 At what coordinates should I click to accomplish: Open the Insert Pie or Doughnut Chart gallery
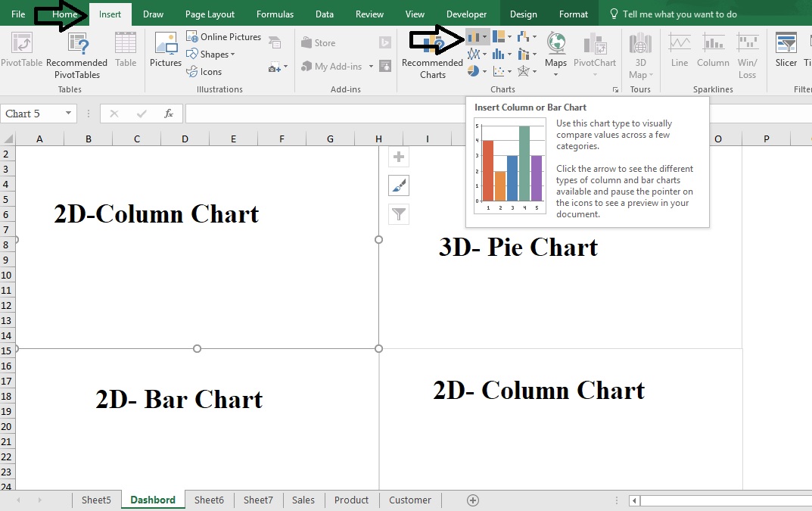[x=477, y=71]
